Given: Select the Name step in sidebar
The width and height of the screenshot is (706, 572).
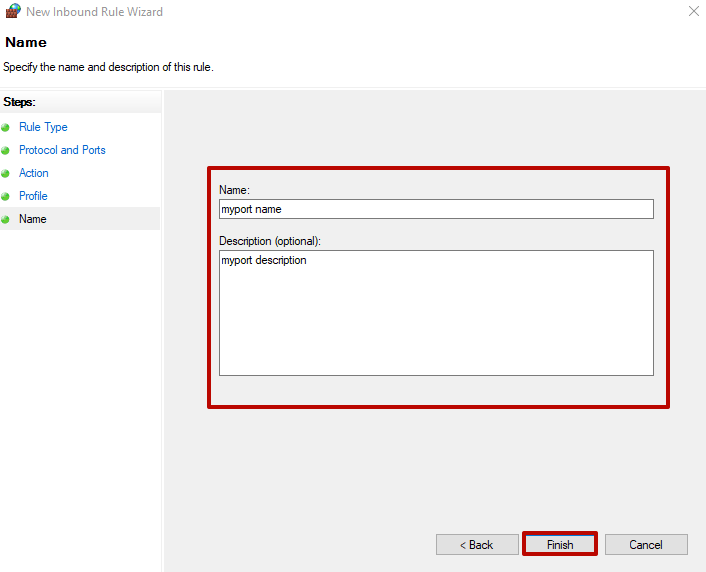Looking at the screenshot, I should pyautogui.click(x=33, y=219).
